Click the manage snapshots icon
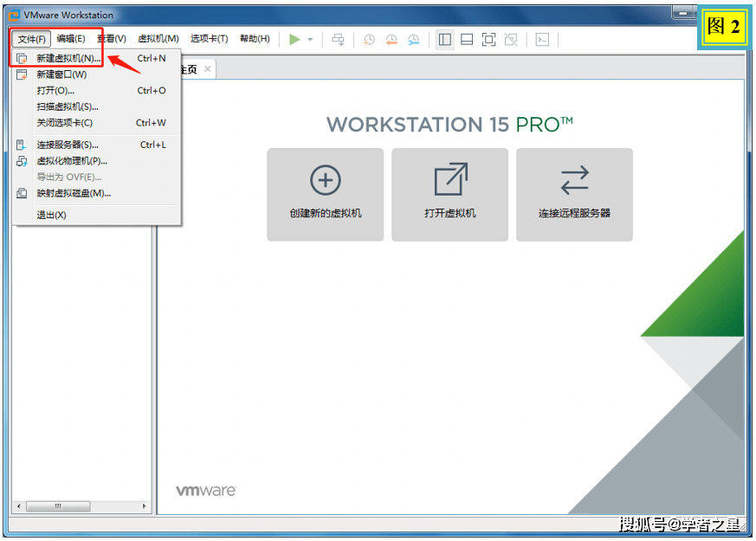The width and height of the screenshot is (756, 541). point(414,39)
